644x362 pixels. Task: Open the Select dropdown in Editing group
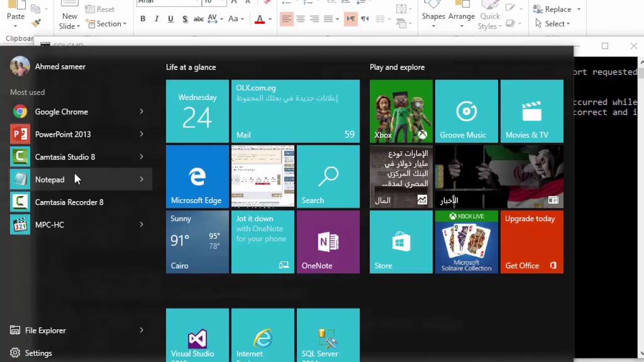552,24
